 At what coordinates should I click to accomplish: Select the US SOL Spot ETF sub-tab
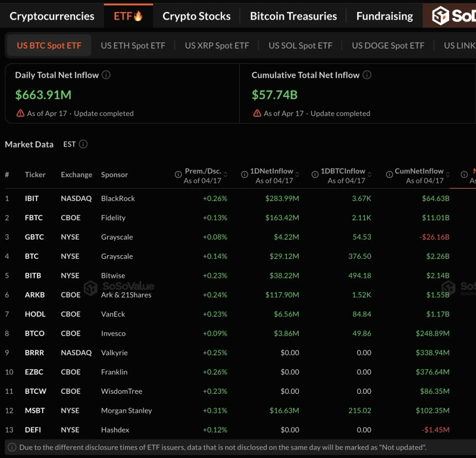(300, 45)
